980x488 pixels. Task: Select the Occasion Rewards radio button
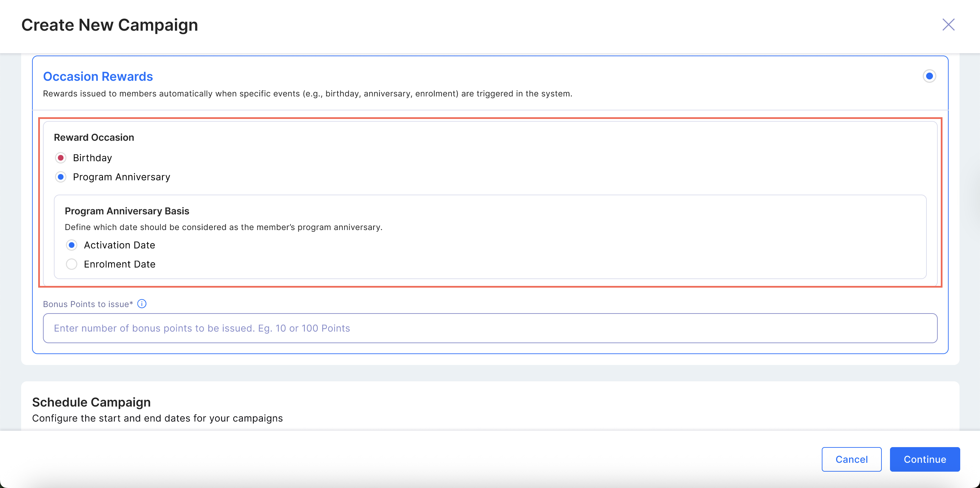929,76
